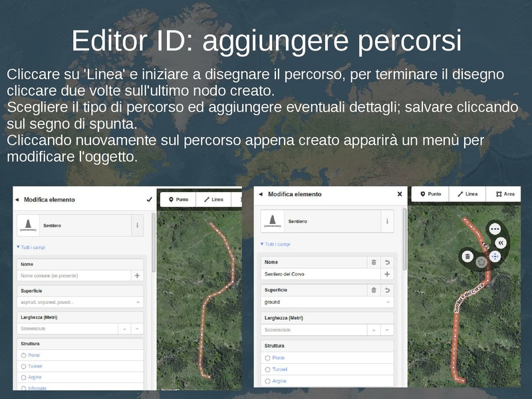Click the plus icon beside Sentiero del Corvo
Viewport: 532px width, 399px height.
tap(387, 274)
